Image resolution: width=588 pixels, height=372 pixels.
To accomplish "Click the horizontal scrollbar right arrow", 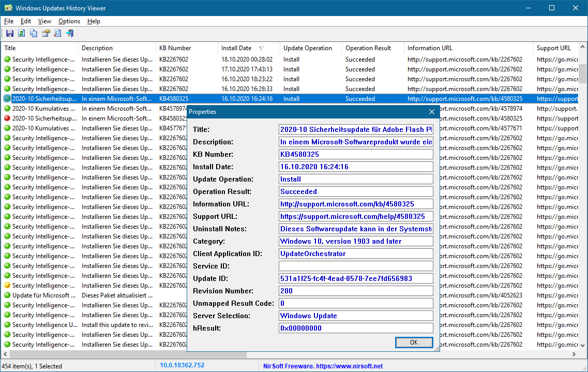I will click(574, 354).
